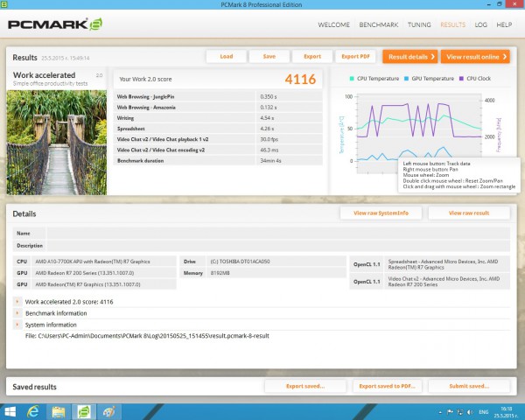Click the Video Chat playback 1 v2 row

(x=218, y=139)
